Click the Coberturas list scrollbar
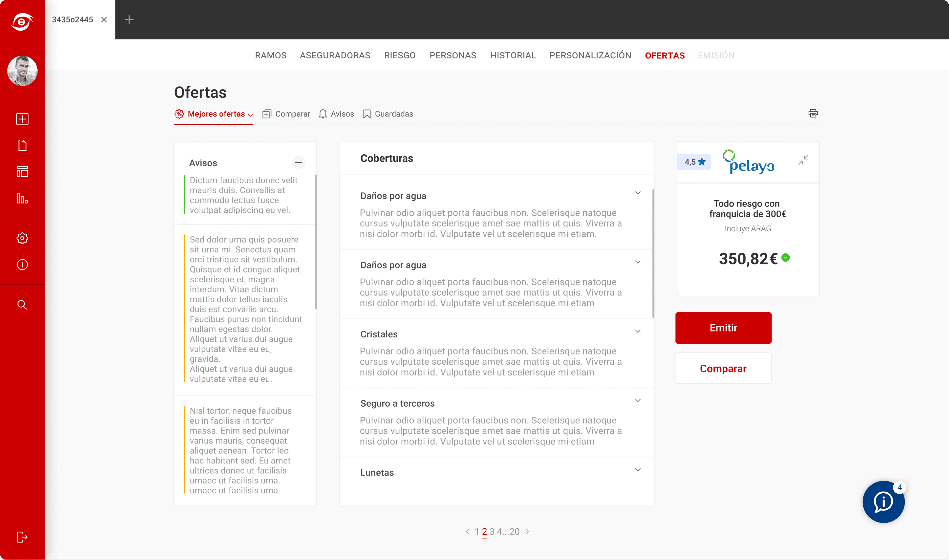 point(653,253)
